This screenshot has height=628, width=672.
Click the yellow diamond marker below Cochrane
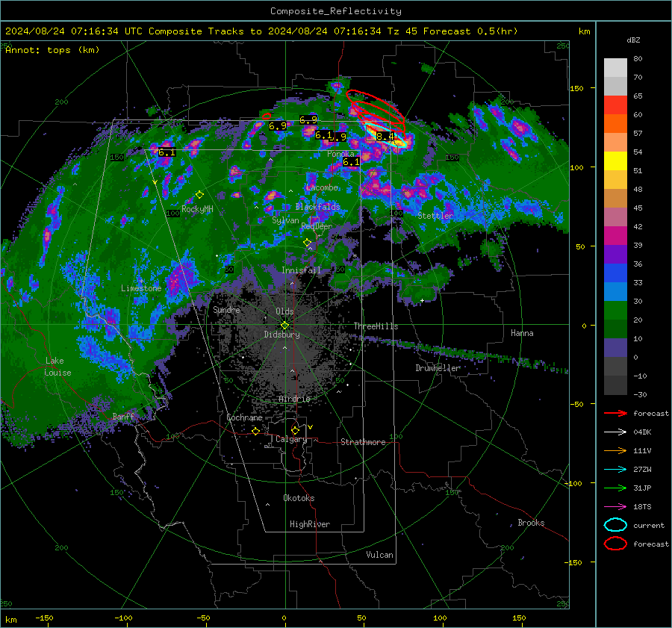[255, 431]
